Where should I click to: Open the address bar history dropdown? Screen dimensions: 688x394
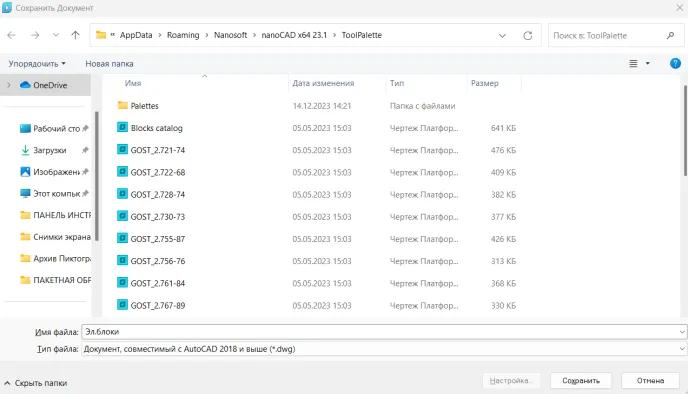(502, 36)
